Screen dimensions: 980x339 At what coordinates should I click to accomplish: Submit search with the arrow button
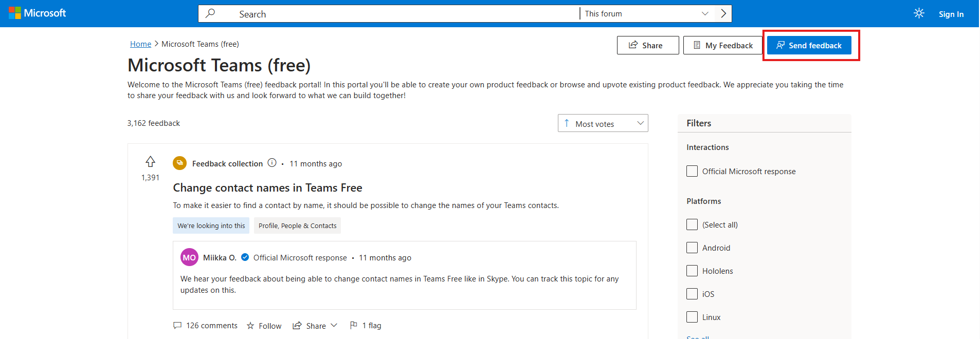(x=723, y=13)
